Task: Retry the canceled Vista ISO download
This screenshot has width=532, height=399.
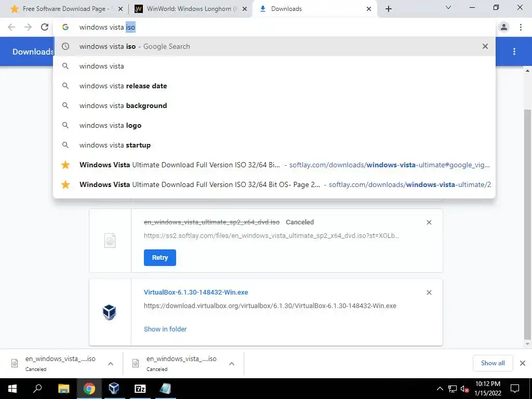Action: click(160, 258)
